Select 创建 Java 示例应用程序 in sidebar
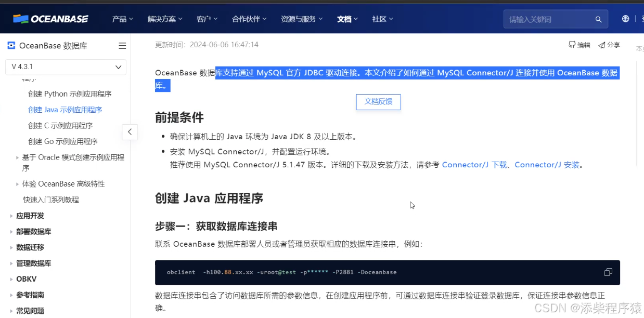This screenshot has height=318, width=644. pos(65,110)
